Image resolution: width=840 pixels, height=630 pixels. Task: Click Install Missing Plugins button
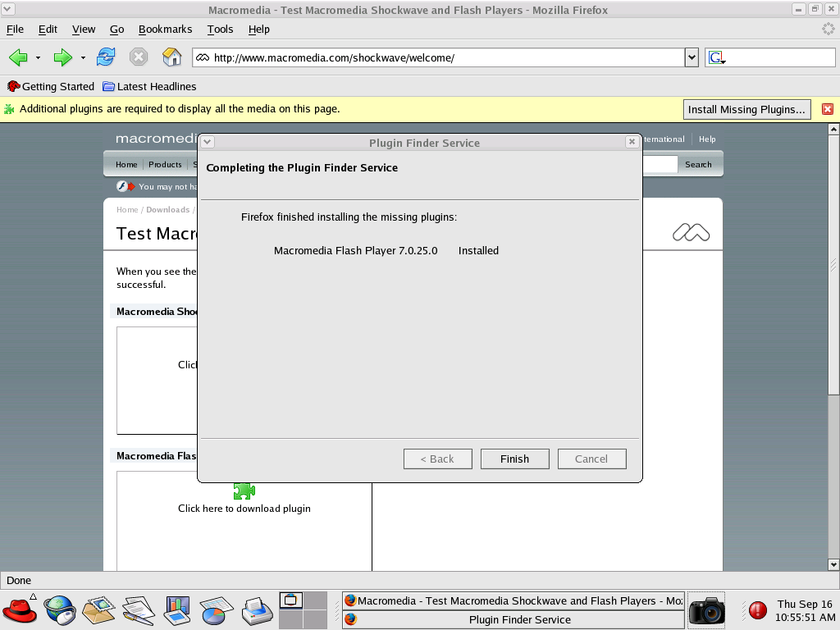click(746, 109)
